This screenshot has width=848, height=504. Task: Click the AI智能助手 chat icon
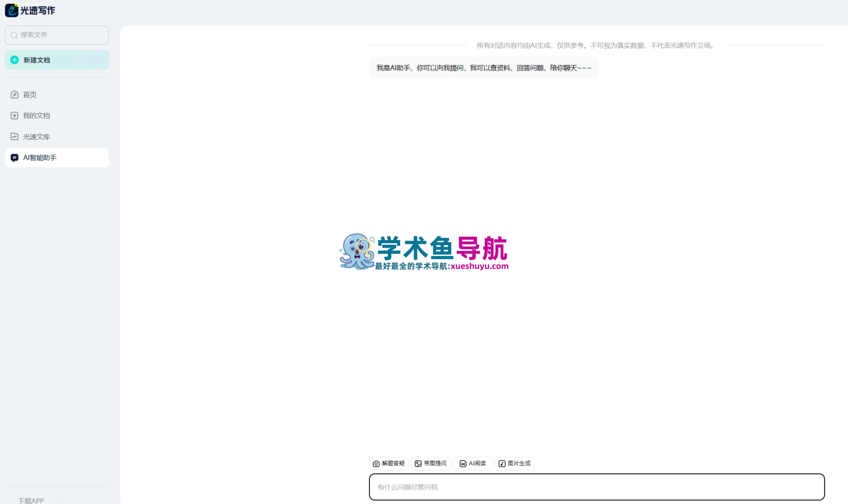pyautogui.click(x=14, y=158)
